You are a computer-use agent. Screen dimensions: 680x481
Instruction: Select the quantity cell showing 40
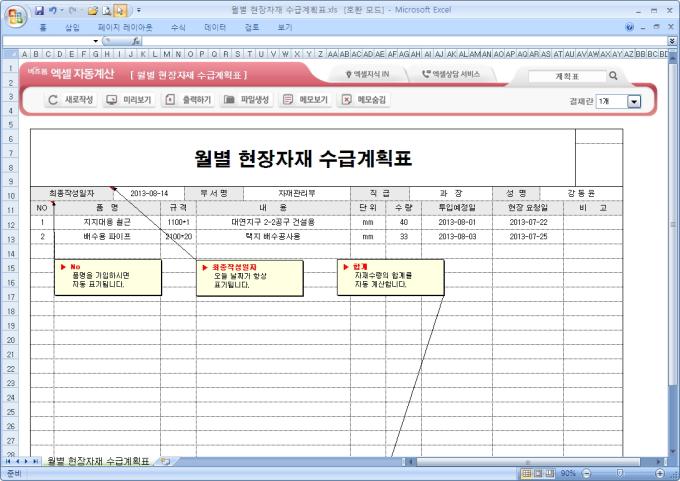pos(403,222)
